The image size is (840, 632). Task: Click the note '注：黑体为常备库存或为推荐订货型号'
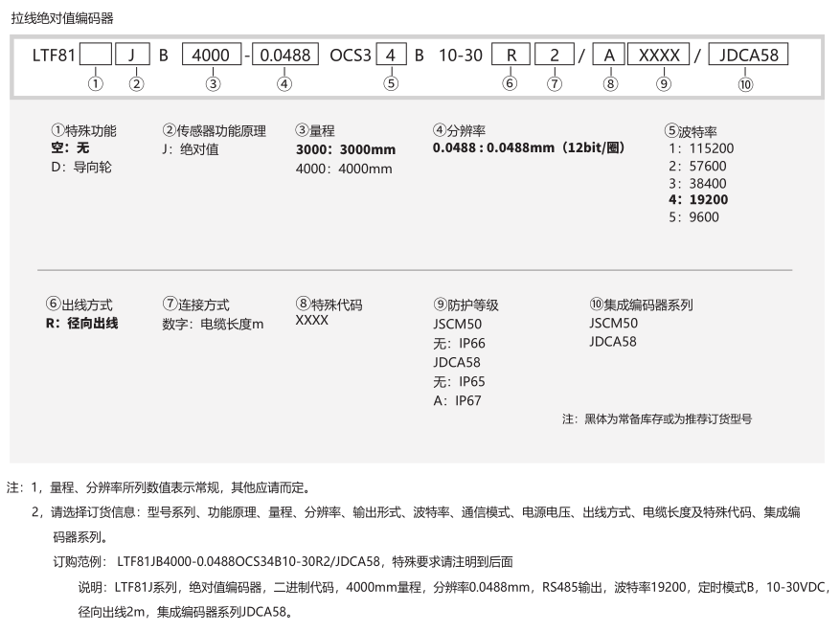tap(657, 418)
